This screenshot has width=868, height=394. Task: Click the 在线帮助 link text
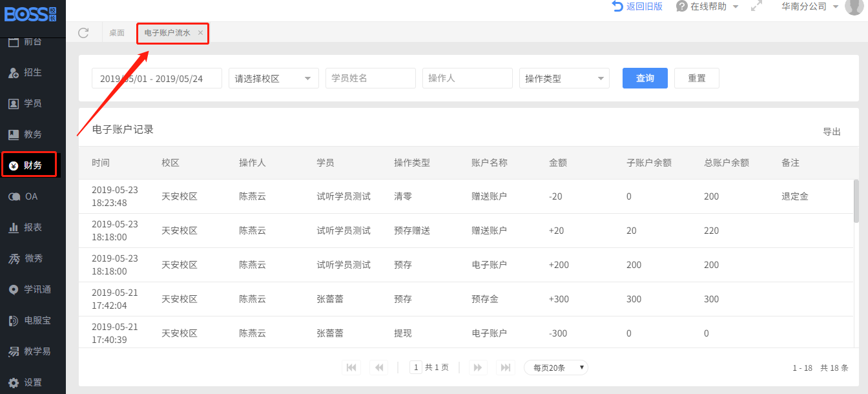(708, 6)
